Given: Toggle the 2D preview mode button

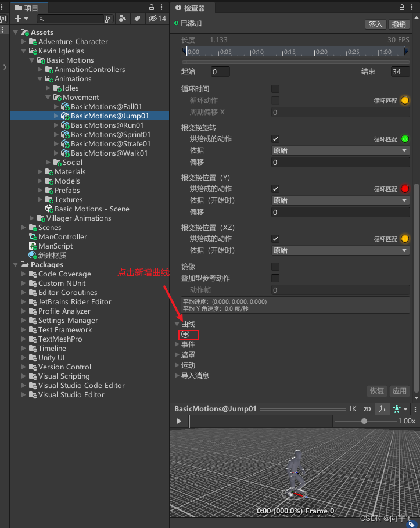Looking at the screenshot, I should tap(367, 409).
